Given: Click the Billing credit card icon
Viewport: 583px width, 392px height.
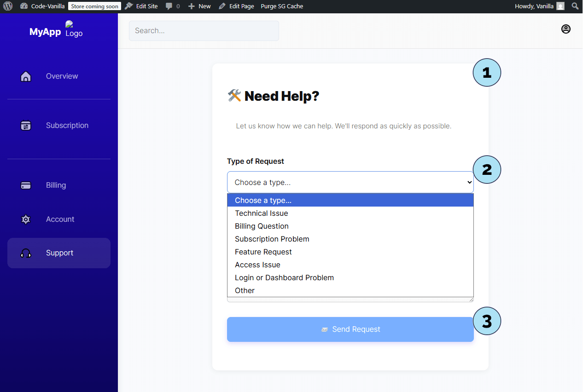Looking at the screenshot, I should [x=26, y=185].
